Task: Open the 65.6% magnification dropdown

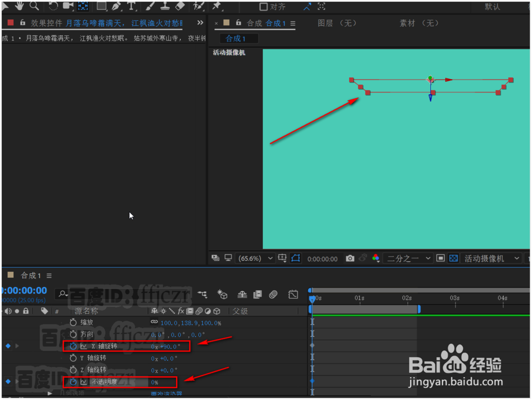Action: [x=255, y=259]
